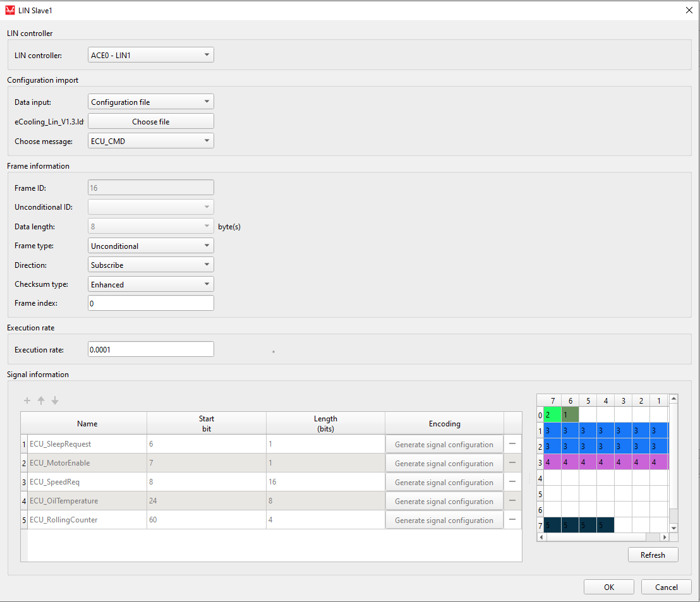The image size is (700, 602).
Task: Click the move signal up arrow icon
Action: pos(41,400)
